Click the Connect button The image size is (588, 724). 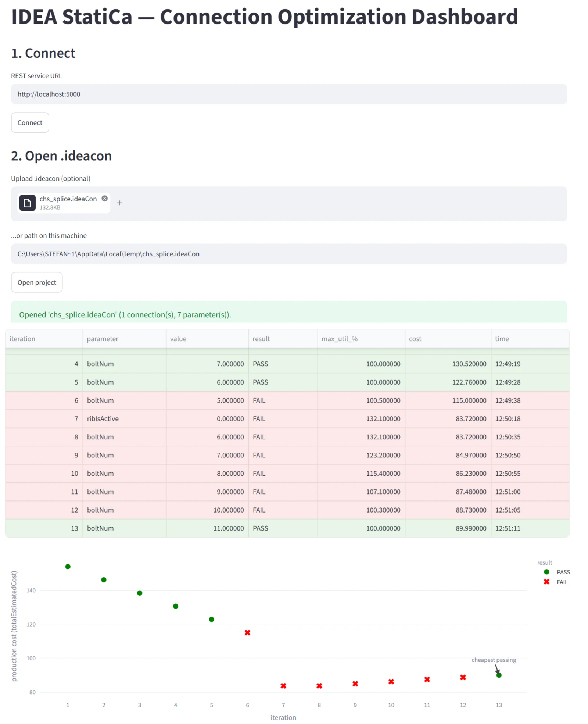tap(30, 122)
